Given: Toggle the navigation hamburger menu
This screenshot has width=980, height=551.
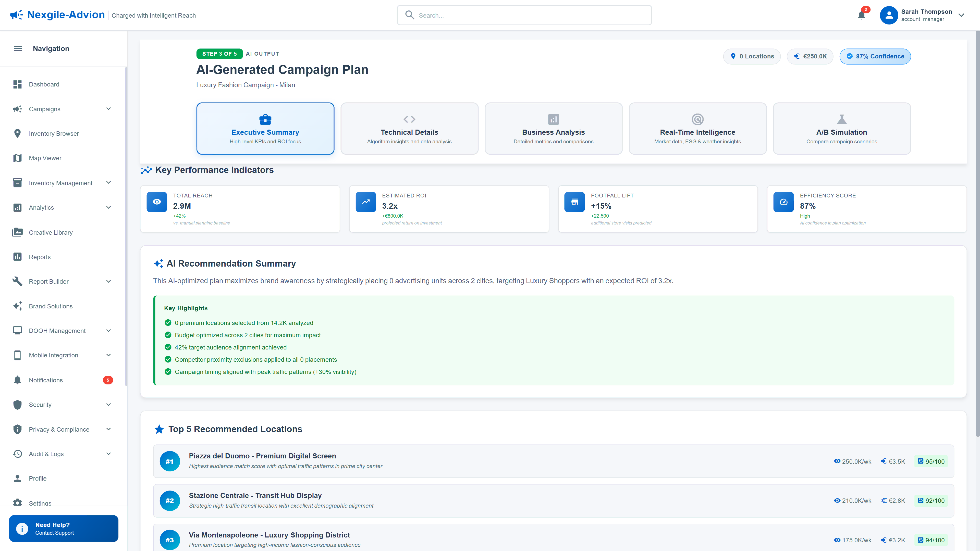Looking at the screenshot, I should 18,48.
